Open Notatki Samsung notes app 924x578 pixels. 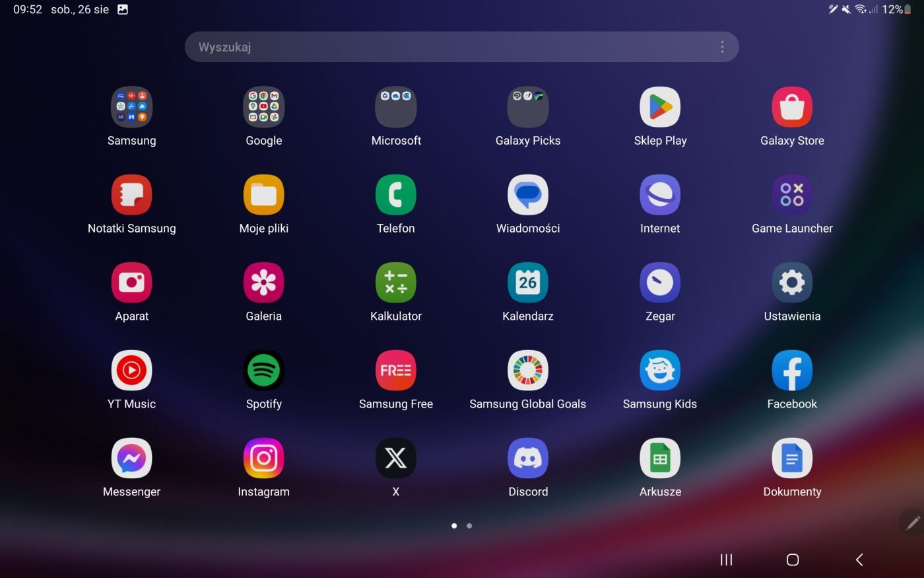(x=131, y=195)
